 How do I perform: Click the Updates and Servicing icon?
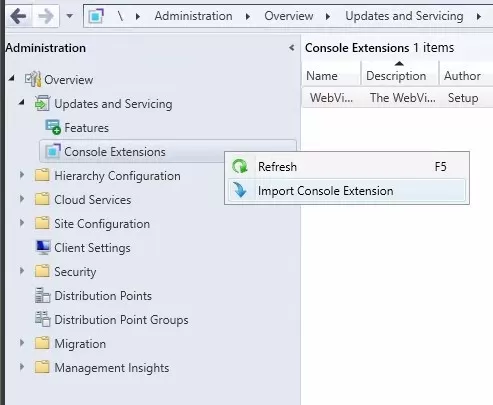point(42,104)
